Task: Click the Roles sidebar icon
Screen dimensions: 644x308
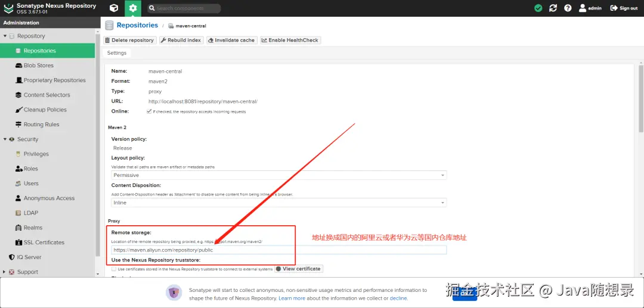Action: click(18, 169)
